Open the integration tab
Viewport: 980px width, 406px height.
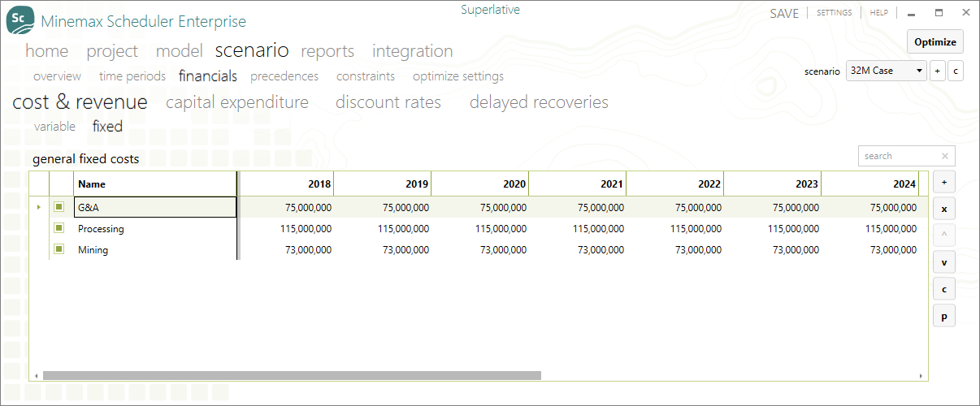[x=413, y=51]
